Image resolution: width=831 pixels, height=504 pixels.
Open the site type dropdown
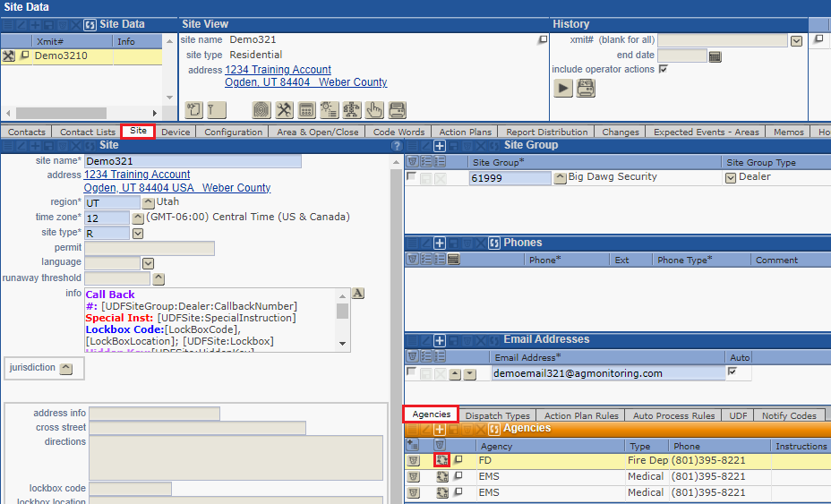click(x=138, y=234)
